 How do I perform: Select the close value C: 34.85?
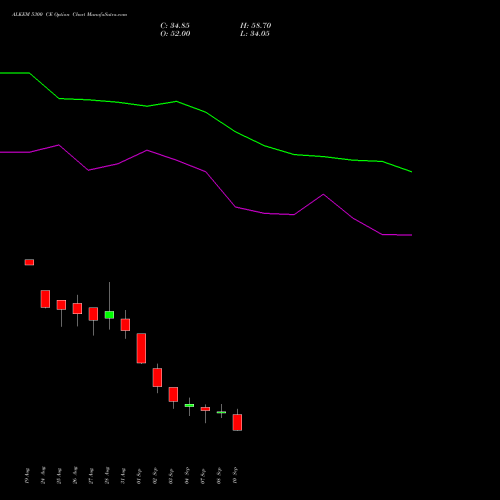[175, 26]
